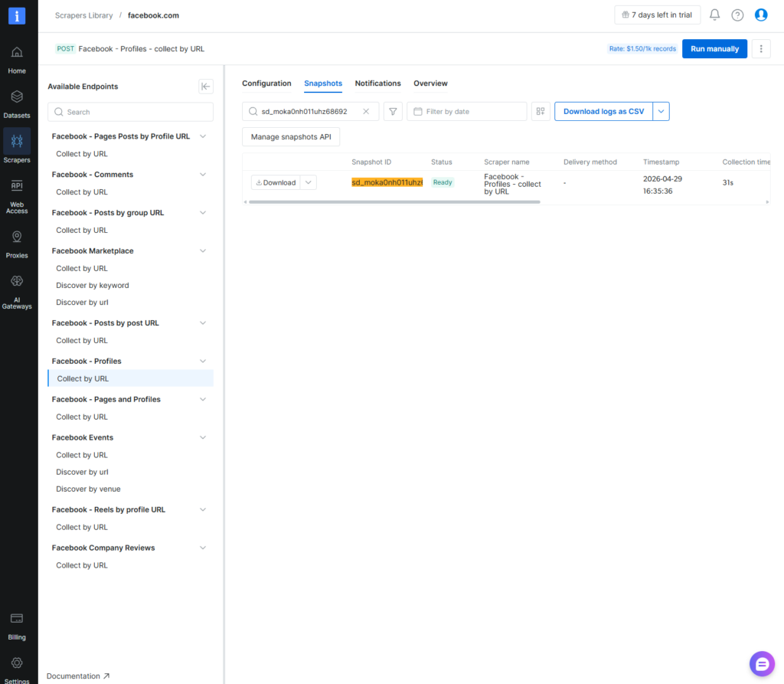784x684 pixels.
Task: Go to Scrapers Library breadcrumb
Action: click(x=84, y=15)
